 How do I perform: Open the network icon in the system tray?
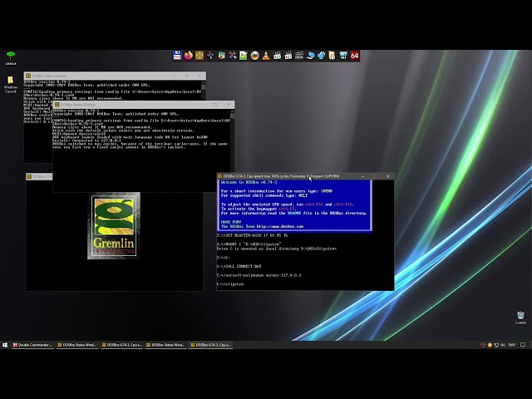[496, 345]
